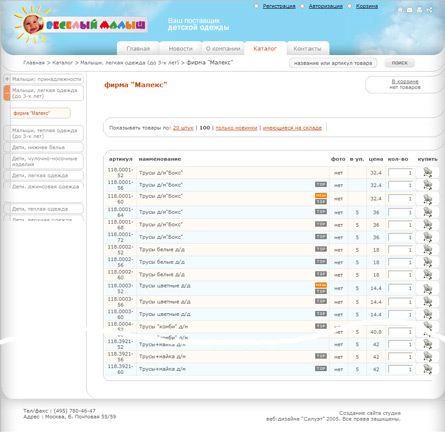Screen dimensions: 445x432
Task: Add article 118.3921-56 to cart
Action: [427, 357]
